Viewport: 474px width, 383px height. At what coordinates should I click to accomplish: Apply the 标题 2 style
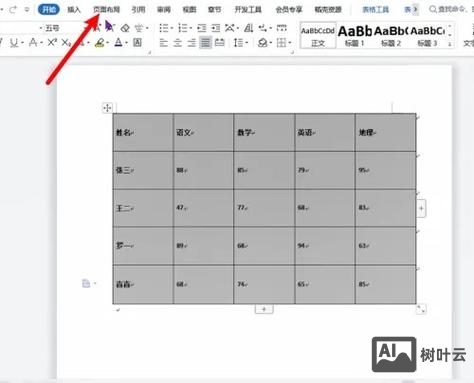point(391,36)
